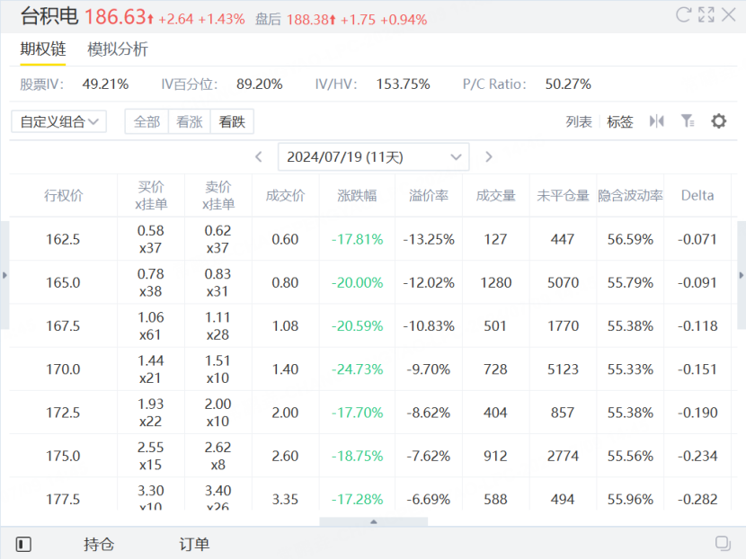746x560 pixels.
Task: Open the 持仓 tab at bottom
Action: pyautogui.click(x=99, y=544)
